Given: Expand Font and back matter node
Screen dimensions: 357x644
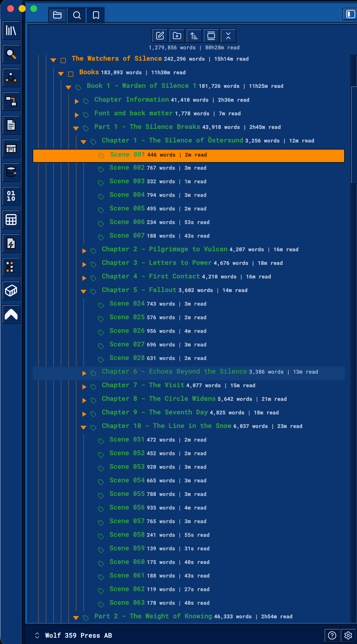Looking at the screenshot, I should (77, 115).
